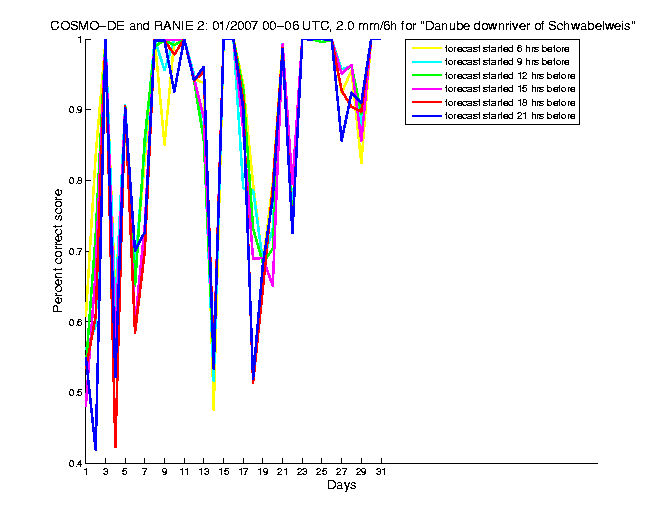Viewport: 660px width, 520px height.
Task: Click legend entry 'forecast started 6 hrs before'
Action: [507, 49]
